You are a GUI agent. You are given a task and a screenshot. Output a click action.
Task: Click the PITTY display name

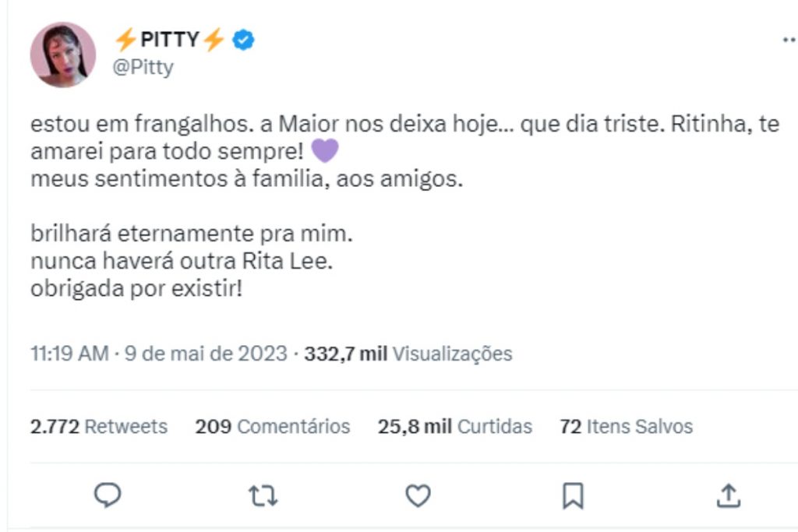tap(170, 40)
